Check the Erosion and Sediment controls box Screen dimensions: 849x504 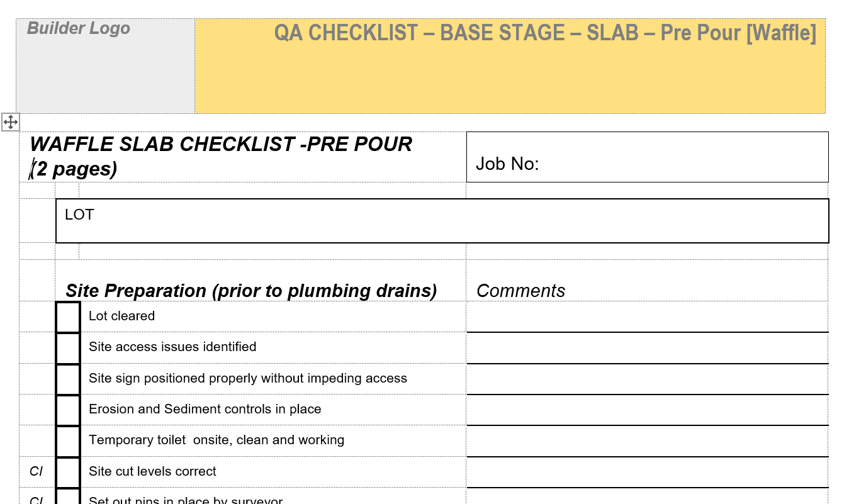click(68, 410)
